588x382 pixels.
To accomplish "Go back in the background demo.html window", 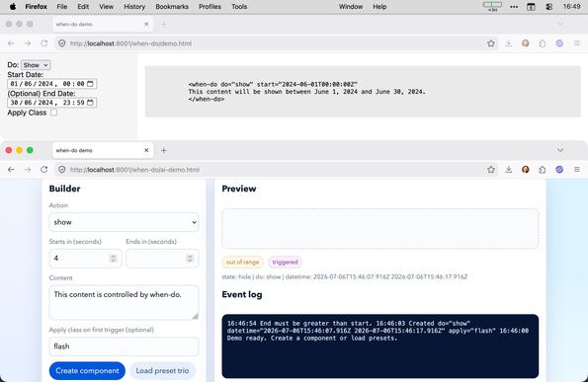I will pos(11,43).
